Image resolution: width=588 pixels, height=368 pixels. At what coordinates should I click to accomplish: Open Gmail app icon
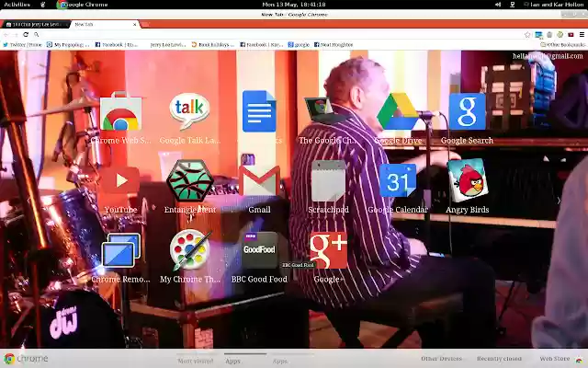click(259, 180)
